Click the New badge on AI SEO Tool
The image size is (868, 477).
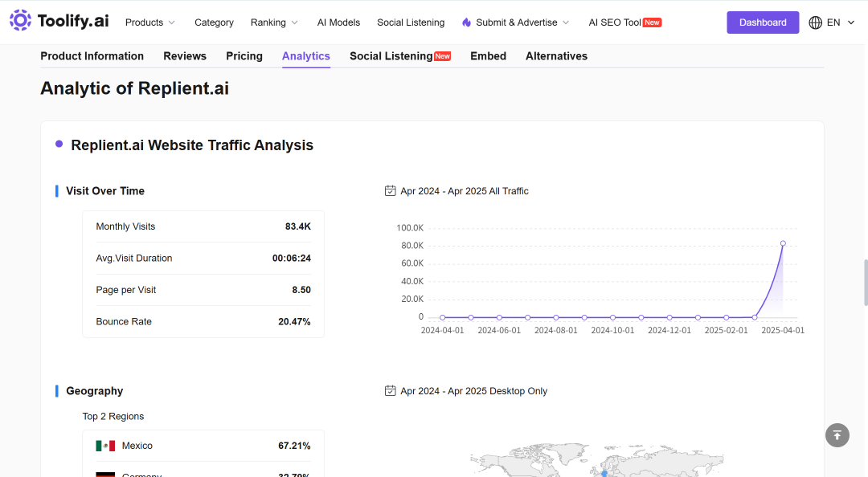pos(652,22)
